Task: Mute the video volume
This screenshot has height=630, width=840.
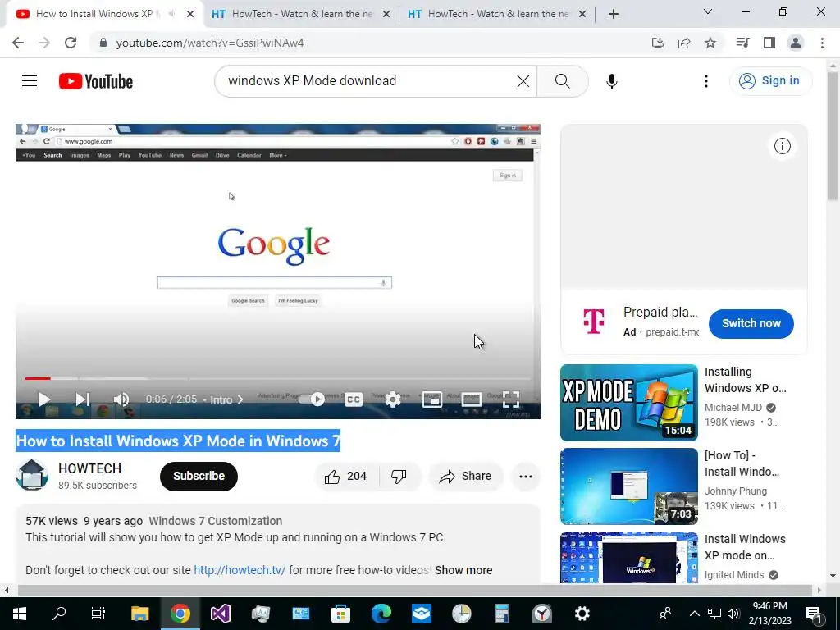Action: pyautogui.click(x=121, y=399)
